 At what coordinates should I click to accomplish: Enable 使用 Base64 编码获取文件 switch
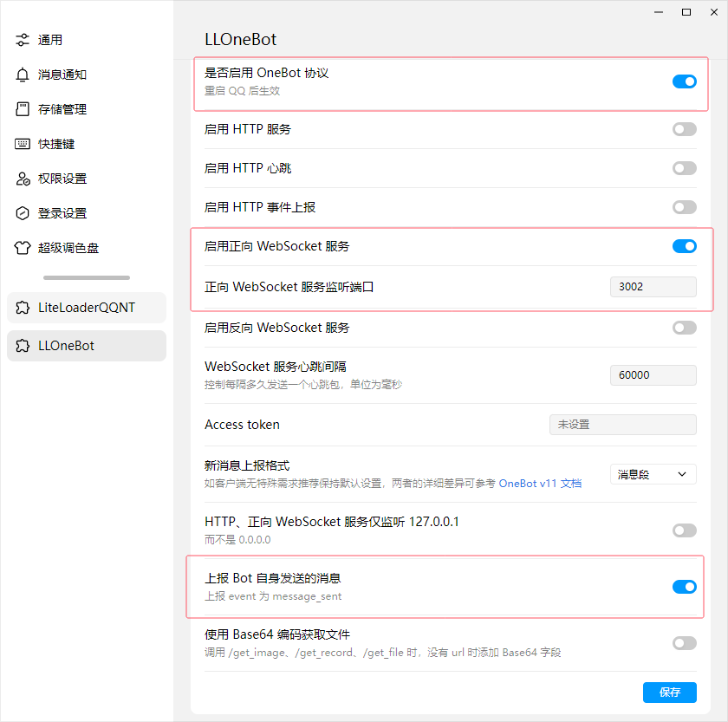(x=685, y=643)
